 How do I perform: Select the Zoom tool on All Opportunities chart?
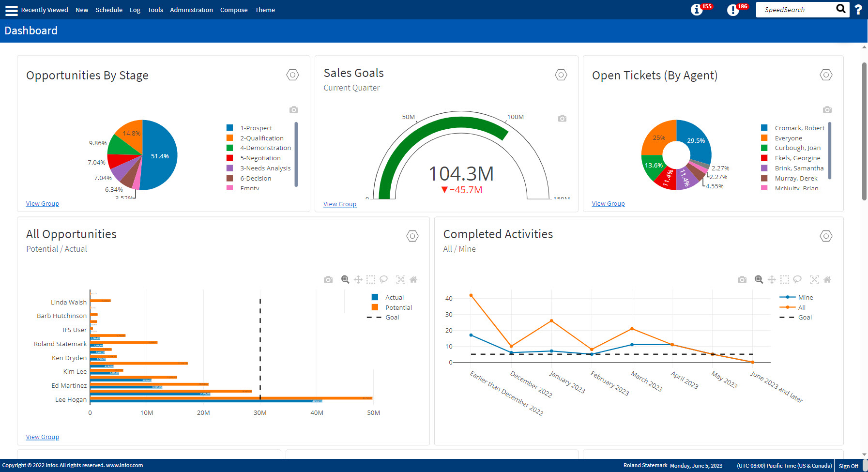click(x=346, y=279)
